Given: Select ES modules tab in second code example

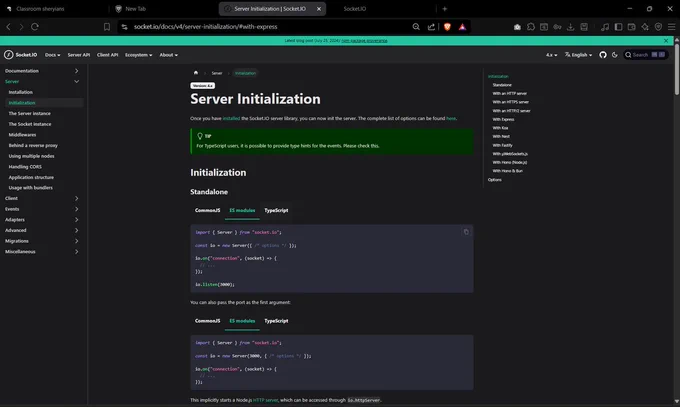Looking at the screenshot, I should click(242, 321).
